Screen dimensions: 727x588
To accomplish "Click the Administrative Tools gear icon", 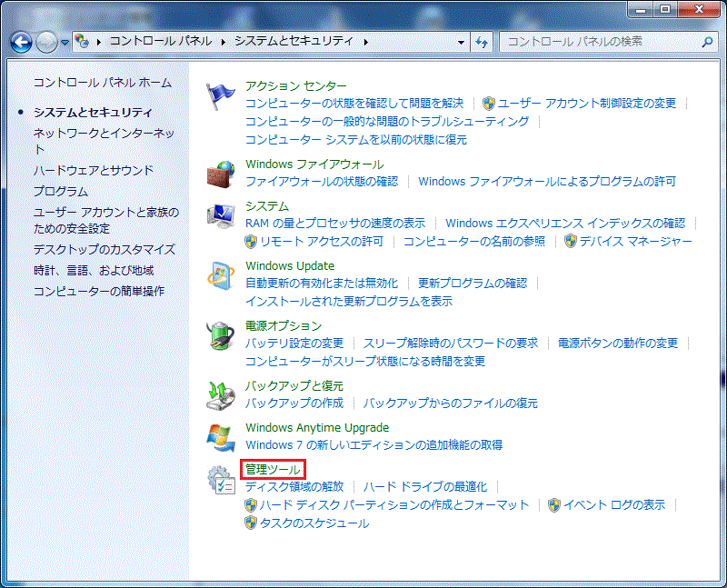I will tap(221, 480).
